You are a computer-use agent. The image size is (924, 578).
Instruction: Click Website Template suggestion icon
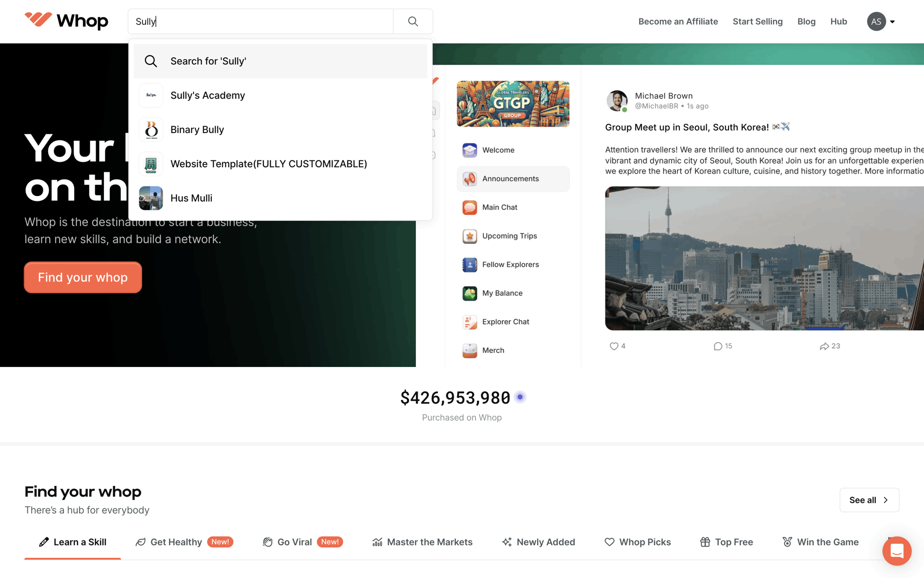click(x=151, y=164)
